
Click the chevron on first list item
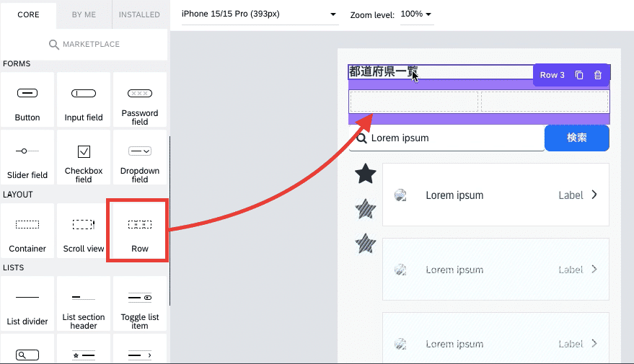[594, 195]
